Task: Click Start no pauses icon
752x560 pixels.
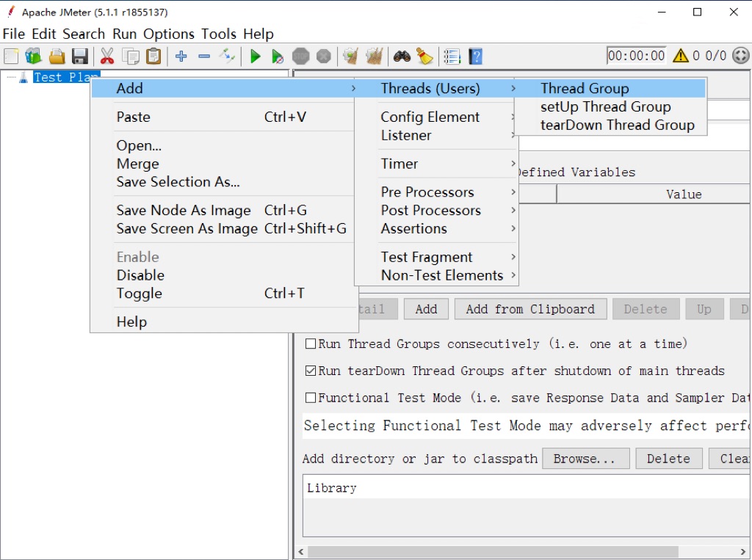Action: point(277,56)
